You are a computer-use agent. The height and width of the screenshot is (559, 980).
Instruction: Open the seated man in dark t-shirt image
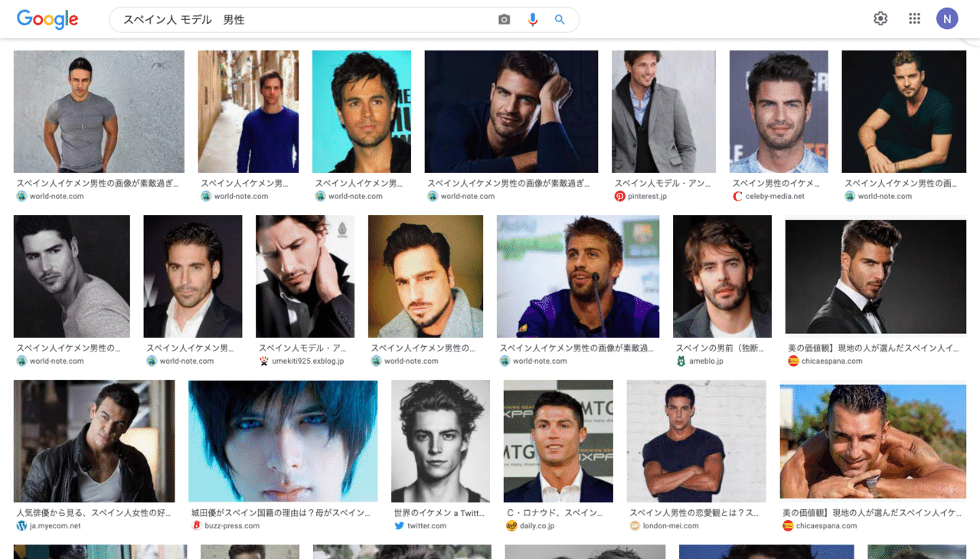(x=903, y=112)
